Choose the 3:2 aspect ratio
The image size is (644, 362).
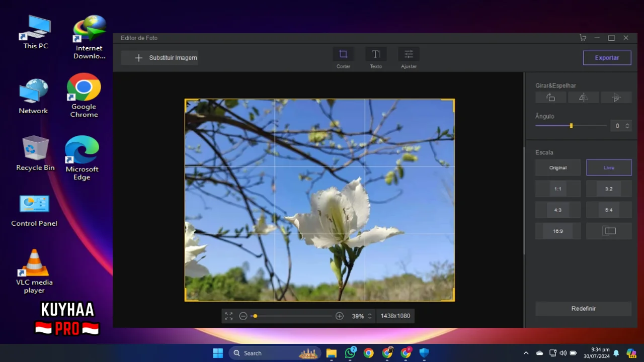609,189
